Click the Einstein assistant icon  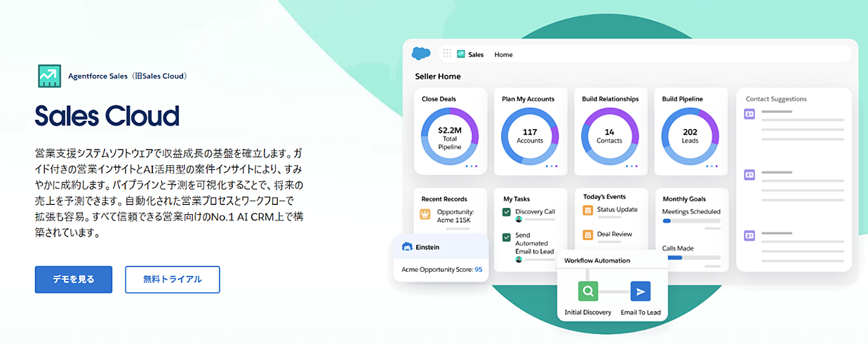tap(406, 247)
